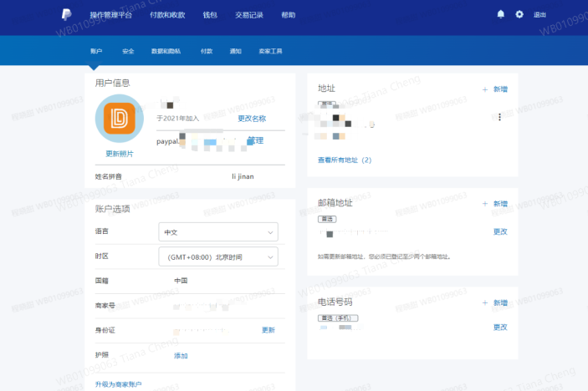Click 查看所有地址 (2) link
The image size is (588, 391).
(344, 160)
